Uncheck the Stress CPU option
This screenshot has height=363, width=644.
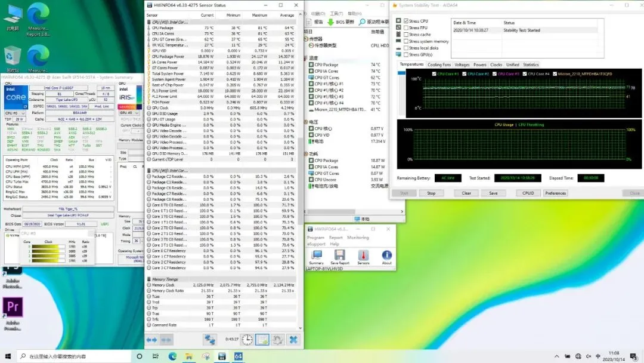[x=406, y=21]
